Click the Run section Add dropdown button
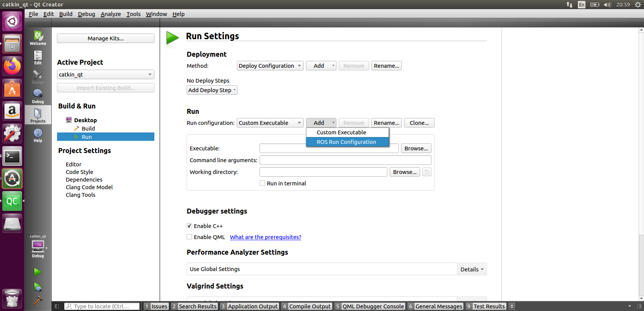The height and width of the screenshot is (311, 644). tap(321, 123)
